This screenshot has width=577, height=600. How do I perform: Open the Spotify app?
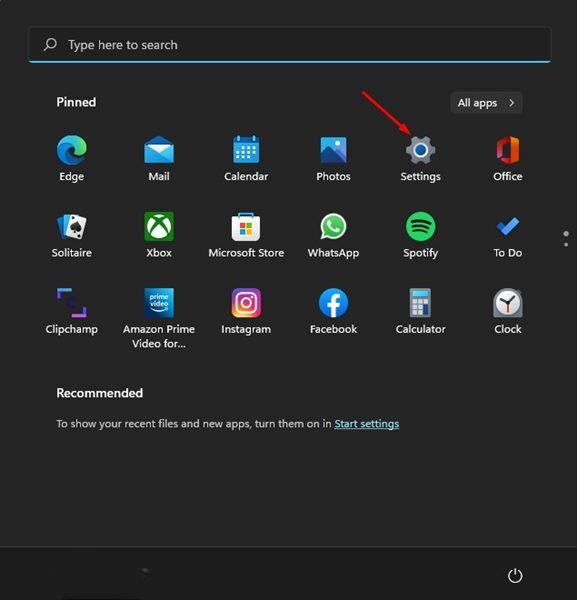421,235
